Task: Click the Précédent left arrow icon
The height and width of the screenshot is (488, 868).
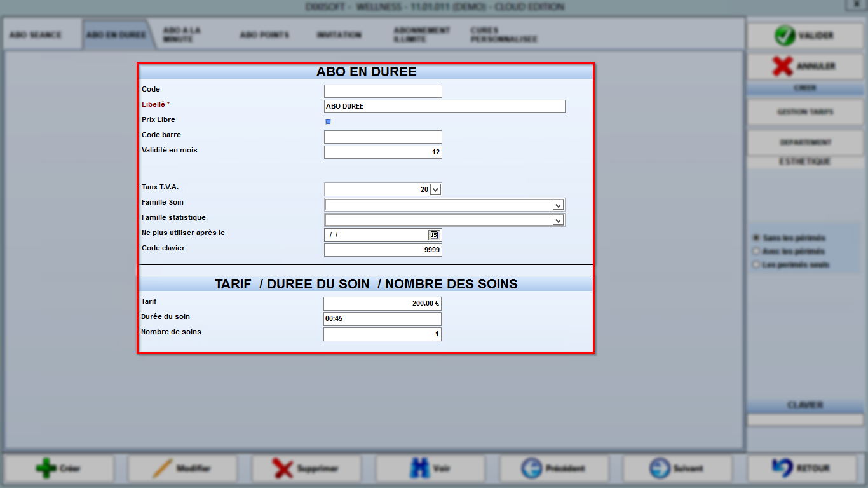Action: click(531, 469)
